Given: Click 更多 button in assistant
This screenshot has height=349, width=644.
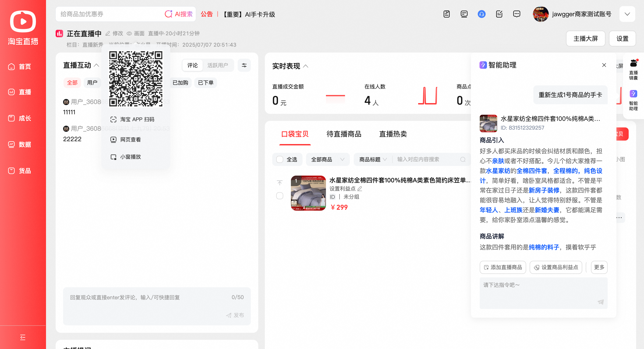Looking at the screenshot, I should [599, 267].
